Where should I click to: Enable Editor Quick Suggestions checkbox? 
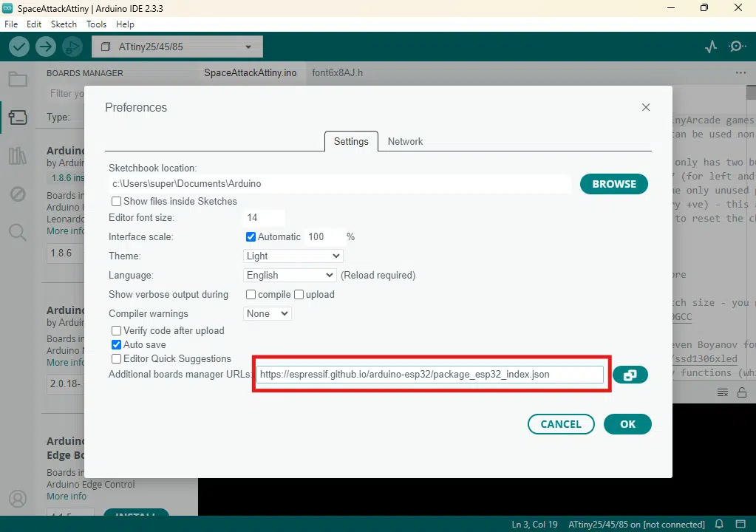(x=116, y=358)
